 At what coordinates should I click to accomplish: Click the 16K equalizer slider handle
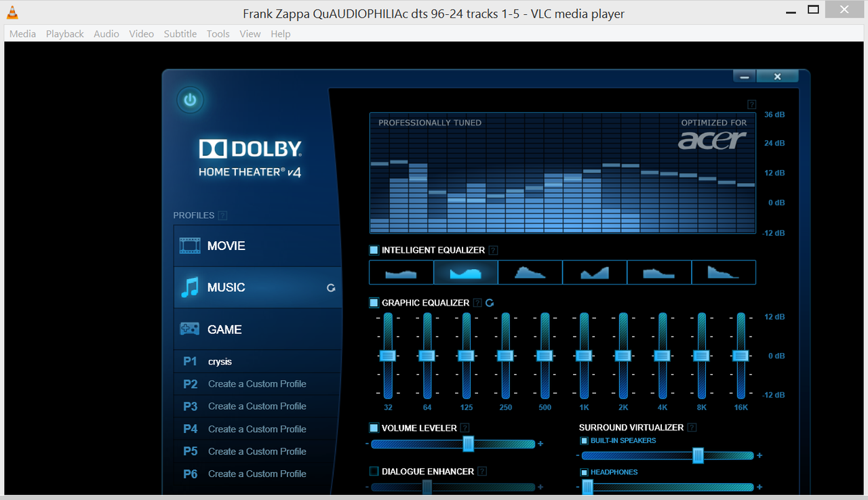tap(741, 356)
